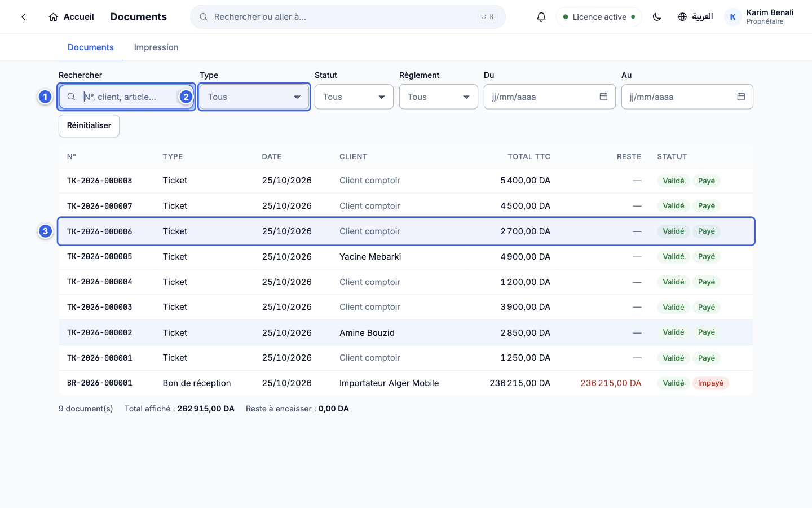The height and width of the screenshot is (508, 812).
Task: Click the TOTAL TTC column header
Action: pos(529,157)
